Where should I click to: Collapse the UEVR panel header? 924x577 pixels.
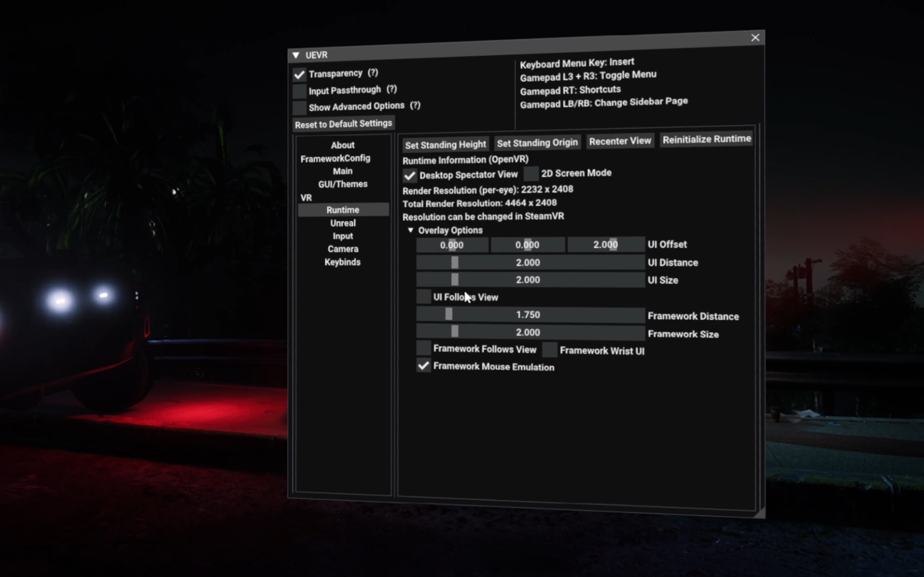296,55
